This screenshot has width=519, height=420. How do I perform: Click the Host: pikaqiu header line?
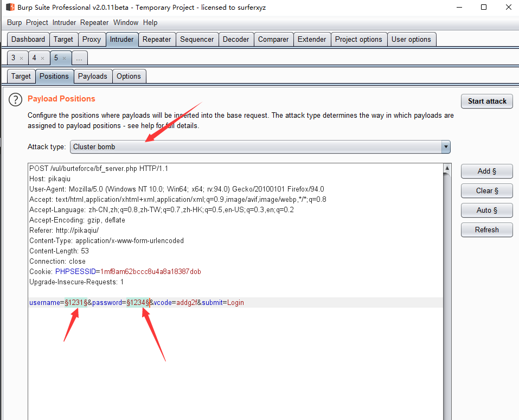tap(50, 179)
